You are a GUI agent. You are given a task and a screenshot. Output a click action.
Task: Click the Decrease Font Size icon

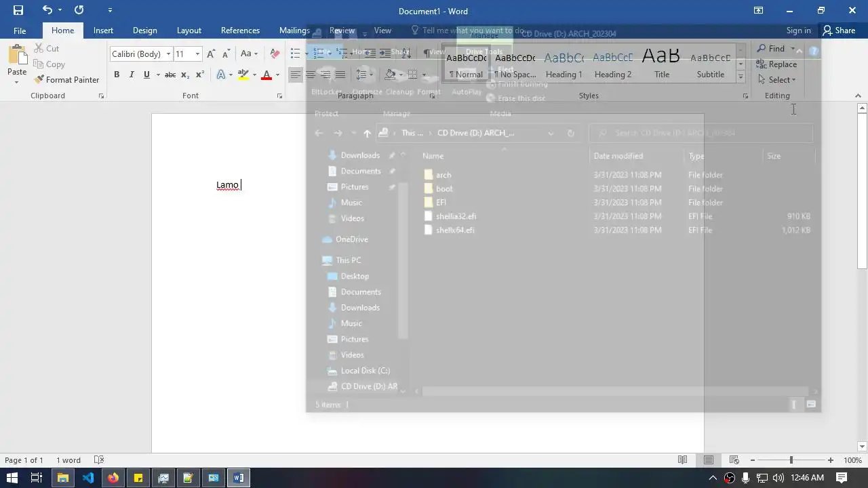coord(225,54)
